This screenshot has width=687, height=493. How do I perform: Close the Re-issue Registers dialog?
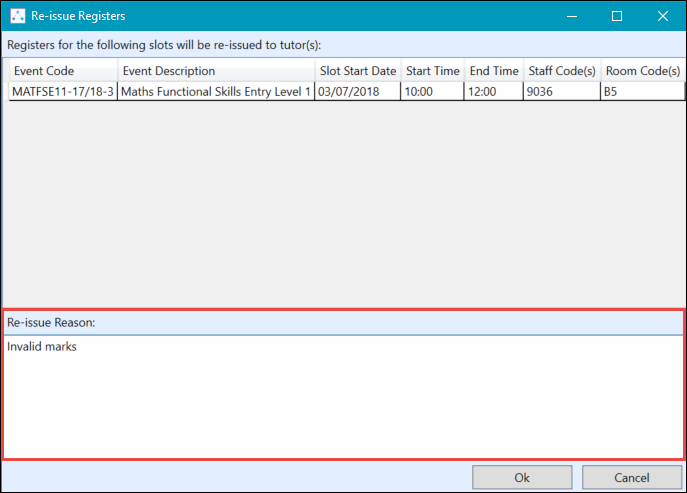tap(662, 16)
